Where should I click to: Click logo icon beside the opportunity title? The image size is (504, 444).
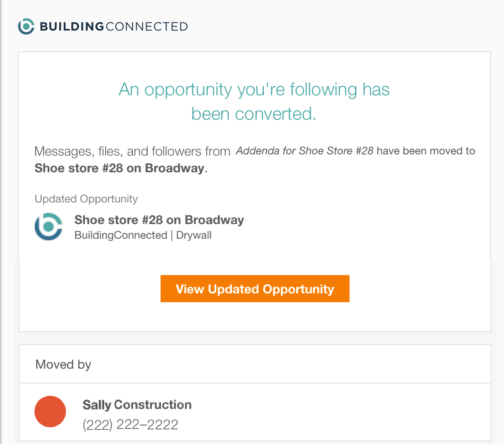(49, 226)
